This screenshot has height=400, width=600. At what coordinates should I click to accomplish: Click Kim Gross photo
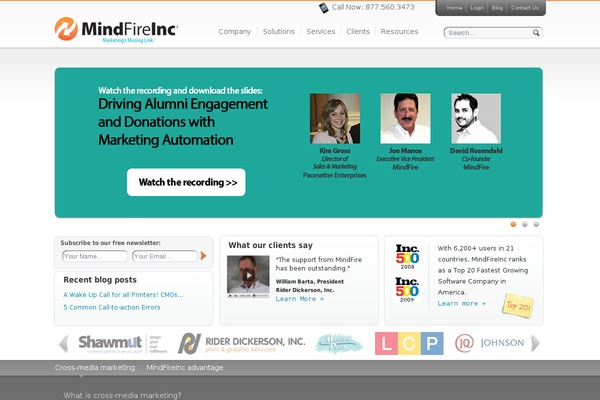tap(335, 119)
